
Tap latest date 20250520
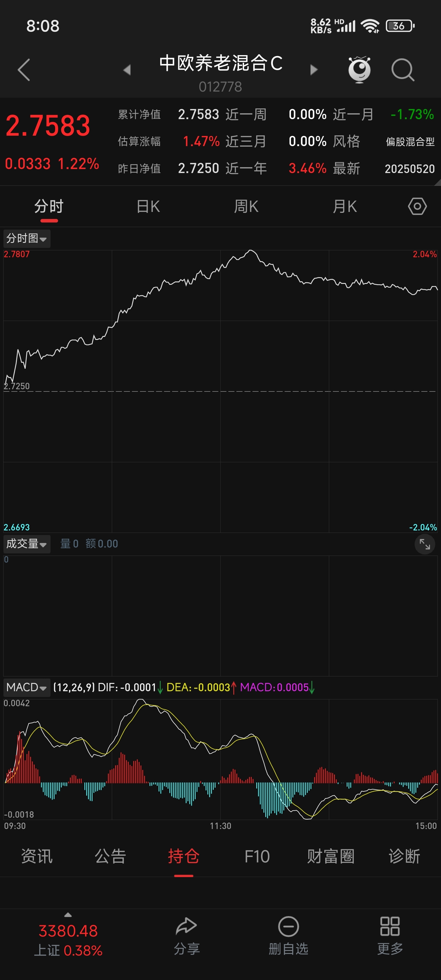pos(409,169)
